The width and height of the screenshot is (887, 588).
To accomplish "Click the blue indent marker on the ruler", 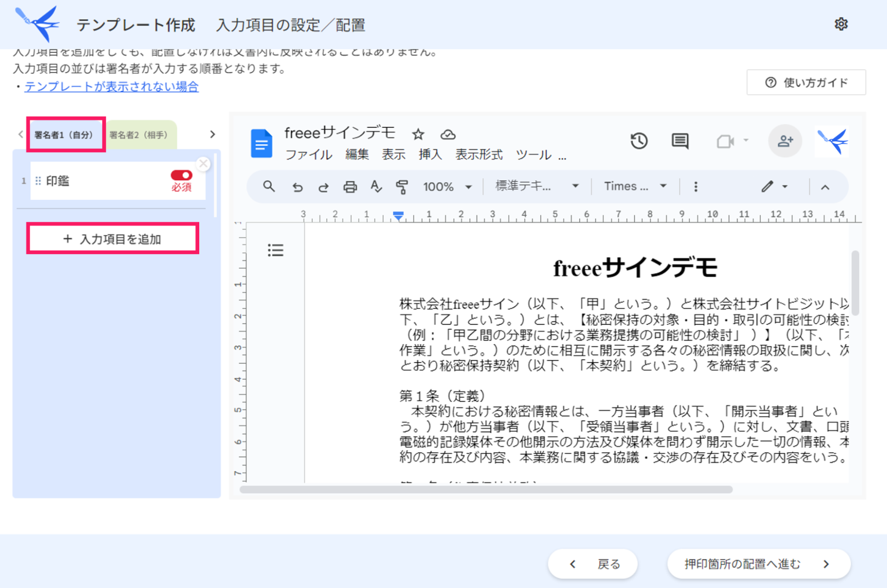I will coord(398,216).
